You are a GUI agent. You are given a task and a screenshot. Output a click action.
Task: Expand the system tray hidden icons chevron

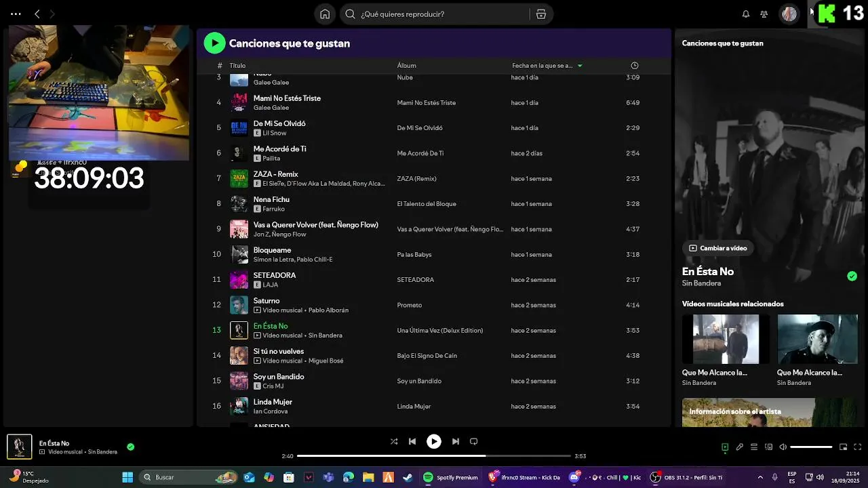click(760, 477)
